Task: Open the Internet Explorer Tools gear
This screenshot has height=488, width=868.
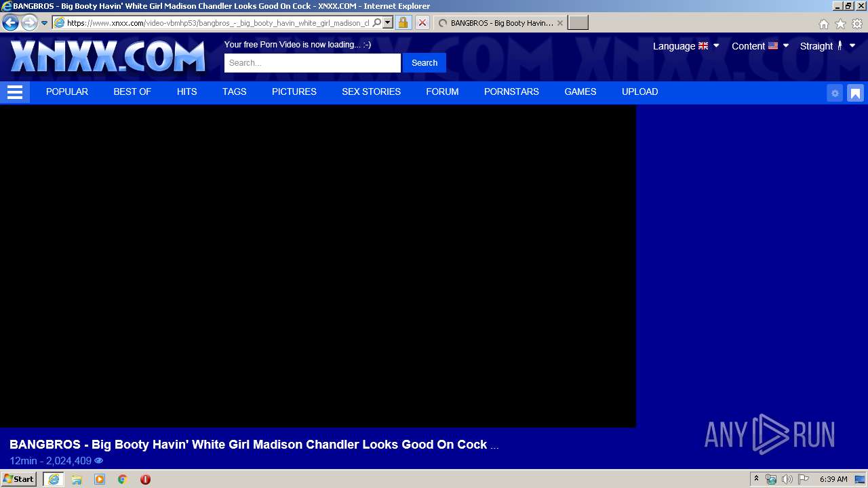Action: tap(857, 24)
